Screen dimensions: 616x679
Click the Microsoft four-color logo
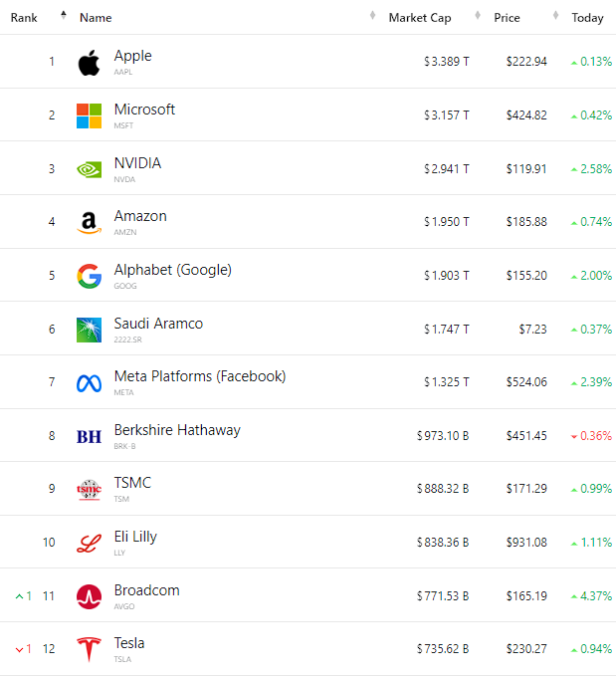point(89,115)
